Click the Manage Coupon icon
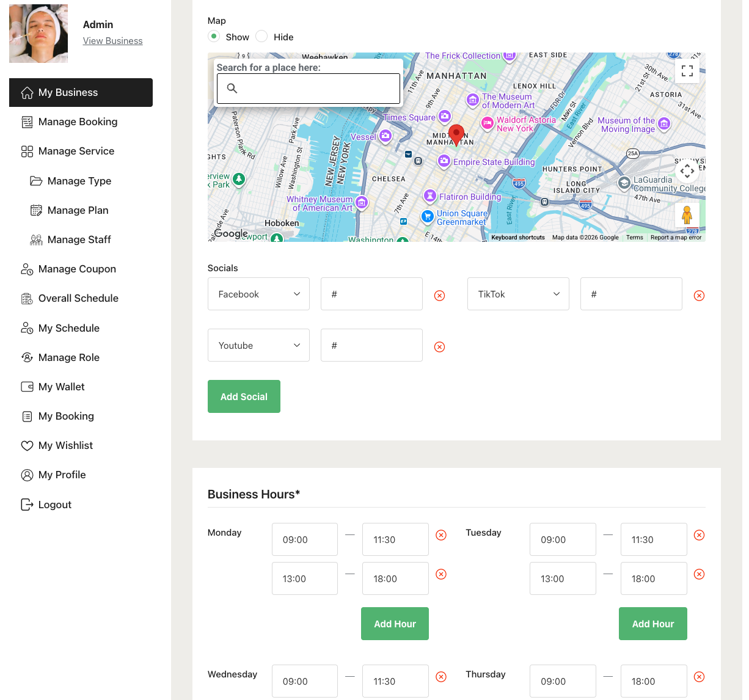The image size is (749, 700). coord(27,269)
